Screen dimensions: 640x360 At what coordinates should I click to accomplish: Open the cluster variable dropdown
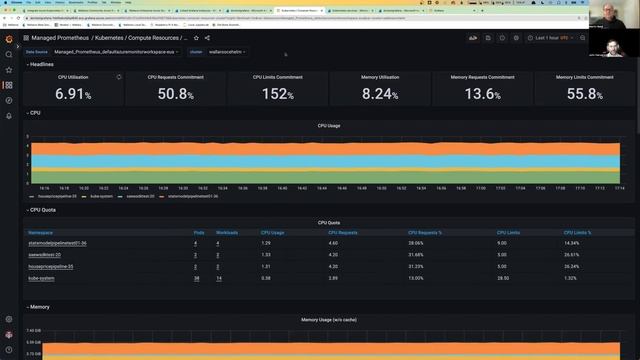point(227,52)
